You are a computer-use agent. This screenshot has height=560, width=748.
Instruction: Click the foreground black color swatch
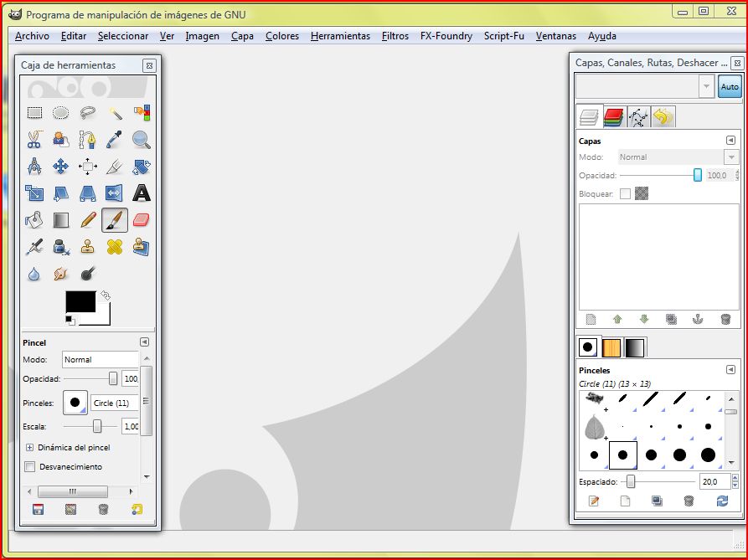coord(80,301)
